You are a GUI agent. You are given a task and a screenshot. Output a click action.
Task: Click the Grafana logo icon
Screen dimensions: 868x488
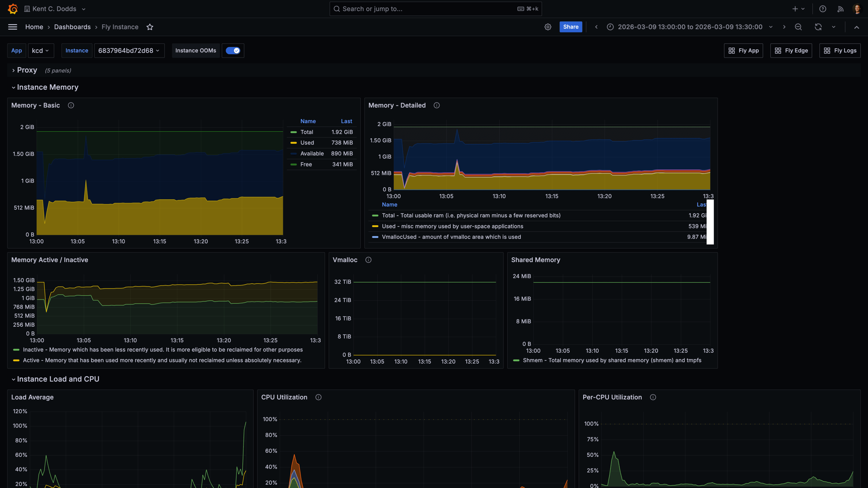(13, 9)
